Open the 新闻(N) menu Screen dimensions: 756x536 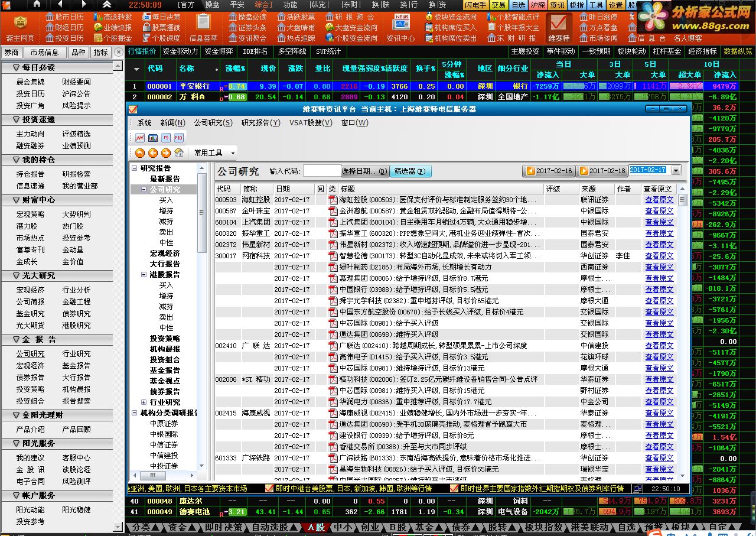pyautogui.click(x=172, y=123)
